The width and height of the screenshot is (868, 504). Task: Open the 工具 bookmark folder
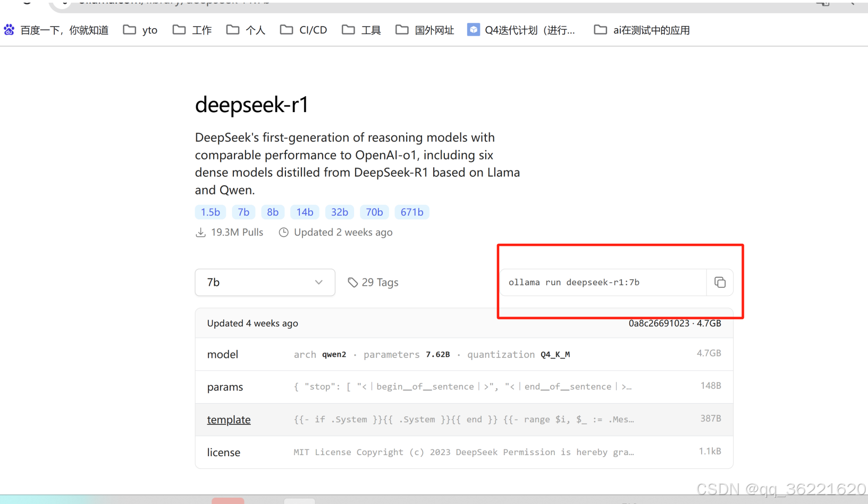(361, 30)
